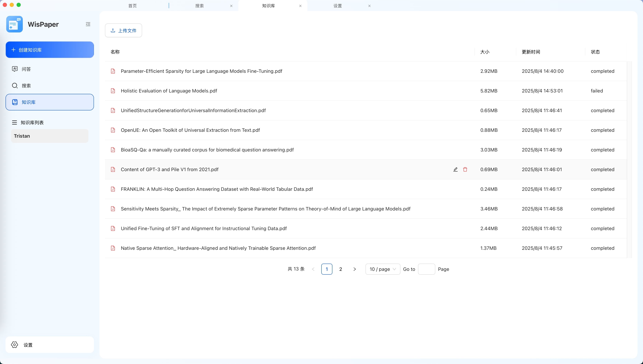Click the 设置 gear icon at bottom
643x364 pixels.
[x=15, y=345]
